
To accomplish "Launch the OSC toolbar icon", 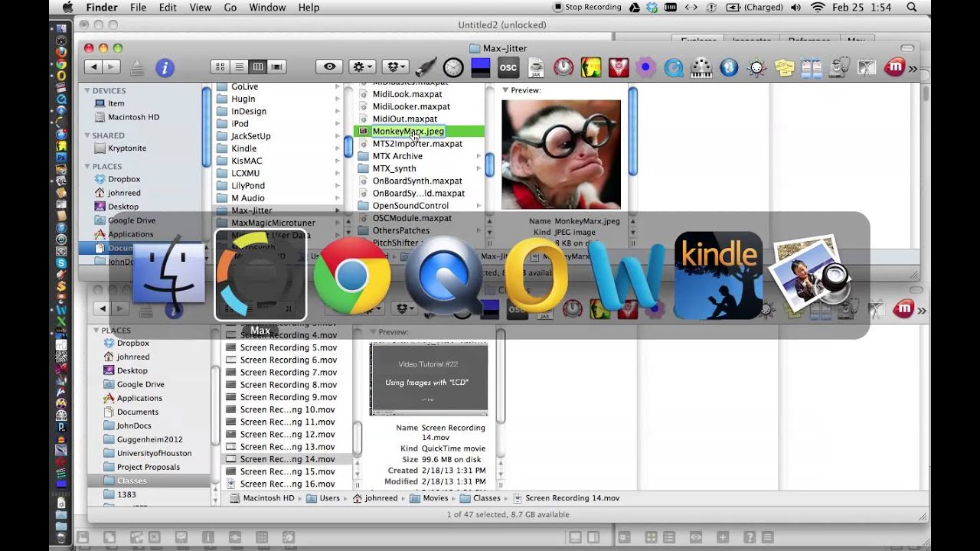I will (508, 67).
